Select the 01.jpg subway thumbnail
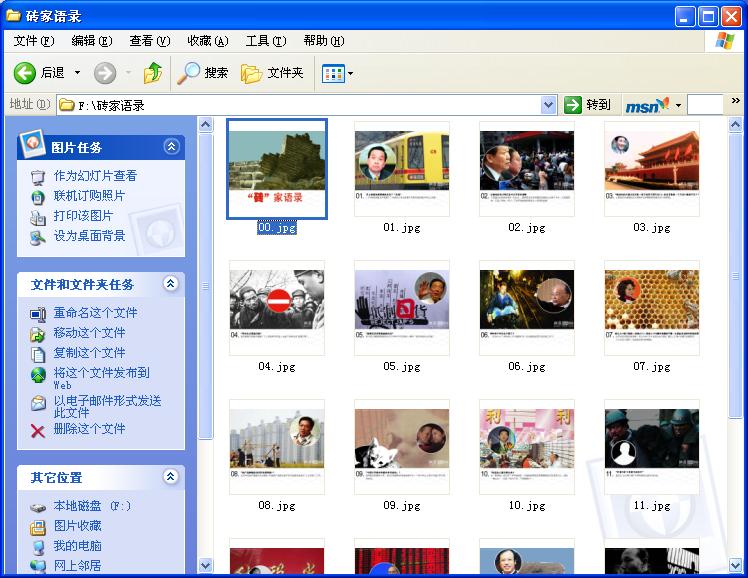 point(402,169)
